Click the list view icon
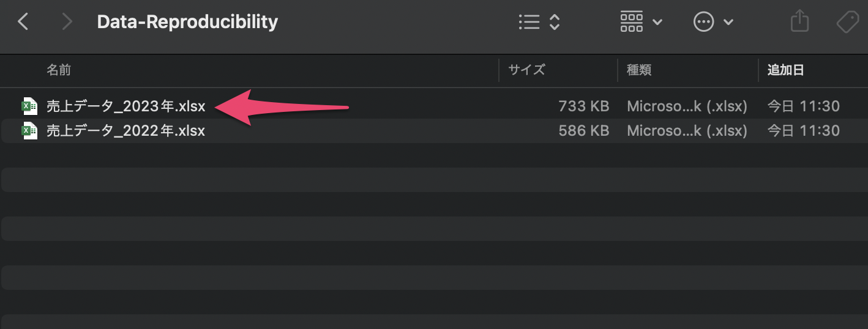The height and width of the screenshot is (329, 868). [x=529, y=23]
